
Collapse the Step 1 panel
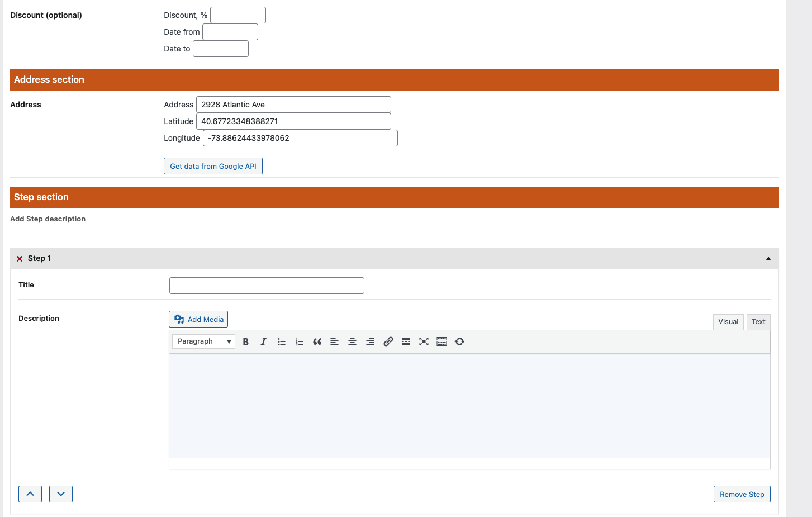768,258
